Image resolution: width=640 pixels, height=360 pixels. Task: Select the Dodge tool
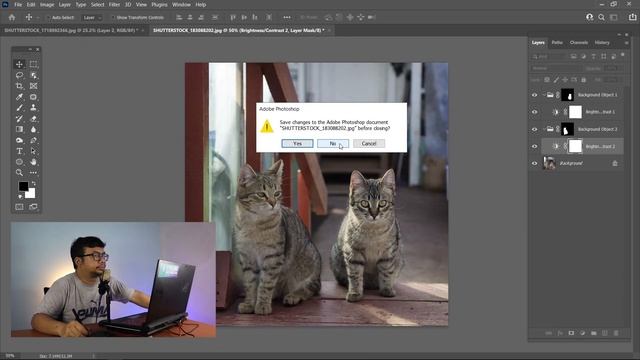tap(19, 140)
